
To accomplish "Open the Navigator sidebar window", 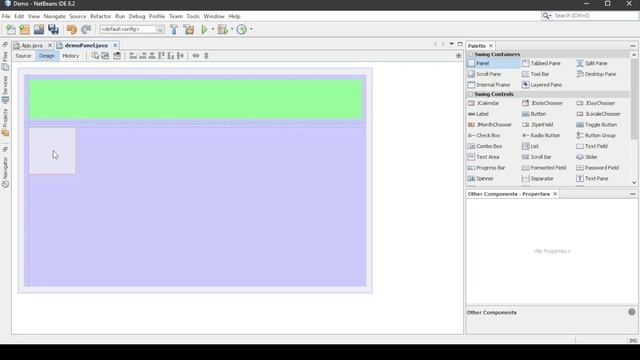I will point(5,171).
